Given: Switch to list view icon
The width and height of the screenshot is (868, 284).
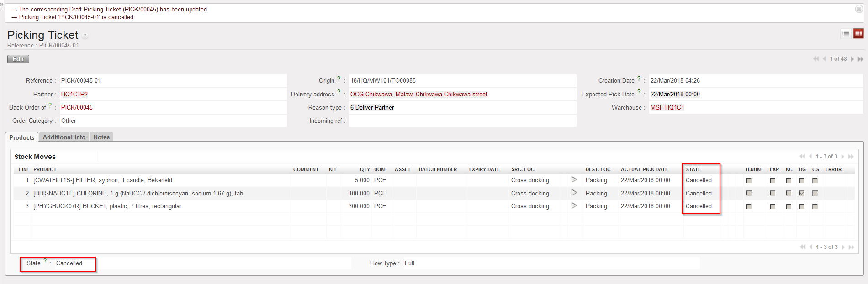Looking at the screenshot, I should point(846,34).
